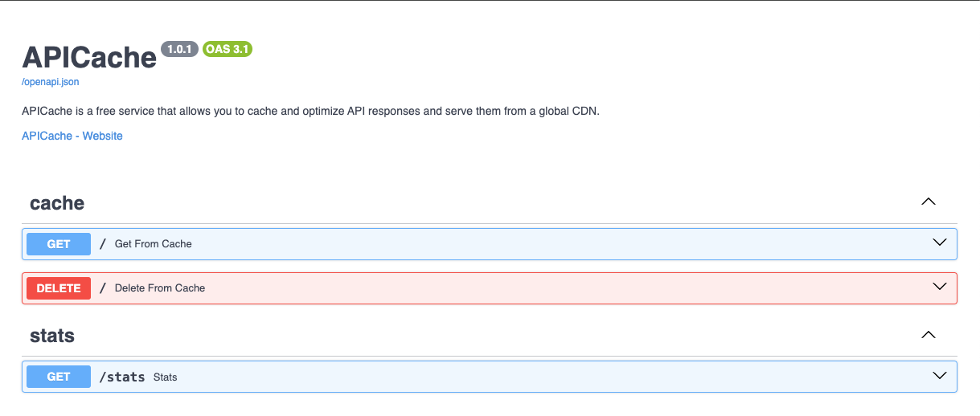The height and width of the screenshot is (416, 980).
Task: Click the /stats path text
Action: [x=122, y=377]
